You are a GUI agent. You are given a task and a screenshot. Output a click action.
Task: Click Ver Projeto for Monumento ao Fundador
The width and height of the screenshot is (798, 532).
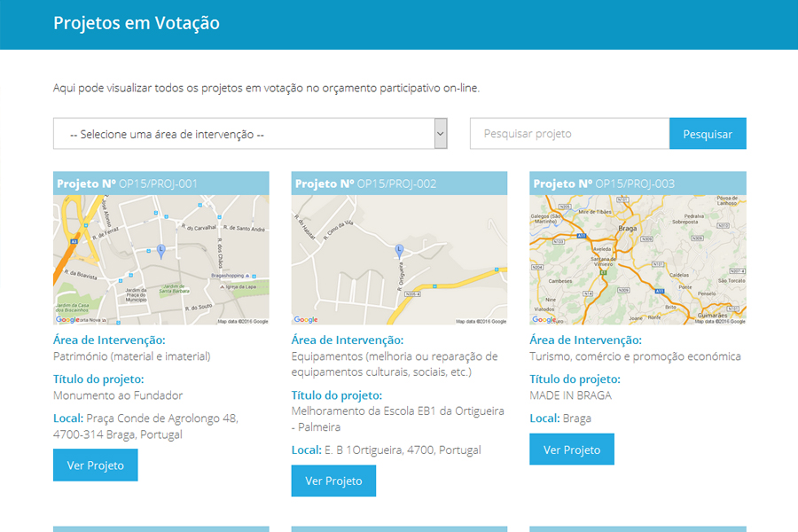tap(95, 465)
